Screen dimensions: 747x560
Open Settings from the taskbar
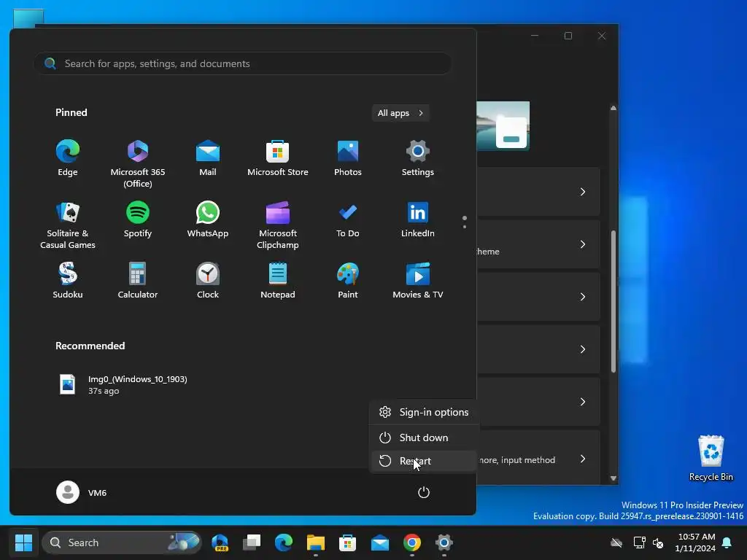point(444,542)
